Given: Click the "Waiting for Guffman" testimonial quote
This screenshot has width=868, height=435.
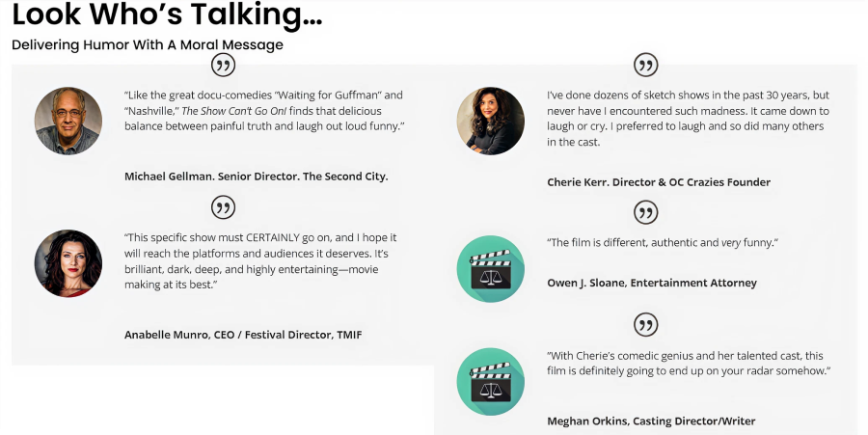Looking at the screenshot, I should click(x=263, y=111).
